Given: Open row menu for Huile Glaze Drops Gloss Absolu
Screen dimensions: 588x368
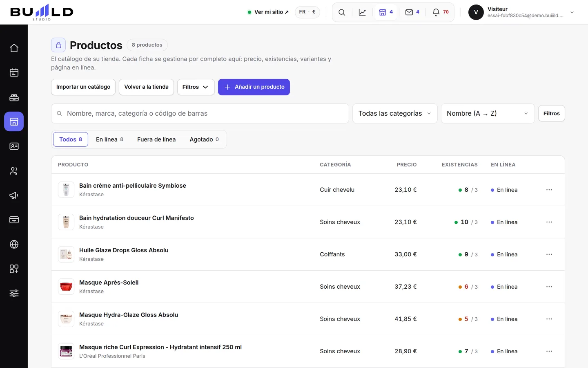Looking at the screenshot, I should [x=549, y=254].
